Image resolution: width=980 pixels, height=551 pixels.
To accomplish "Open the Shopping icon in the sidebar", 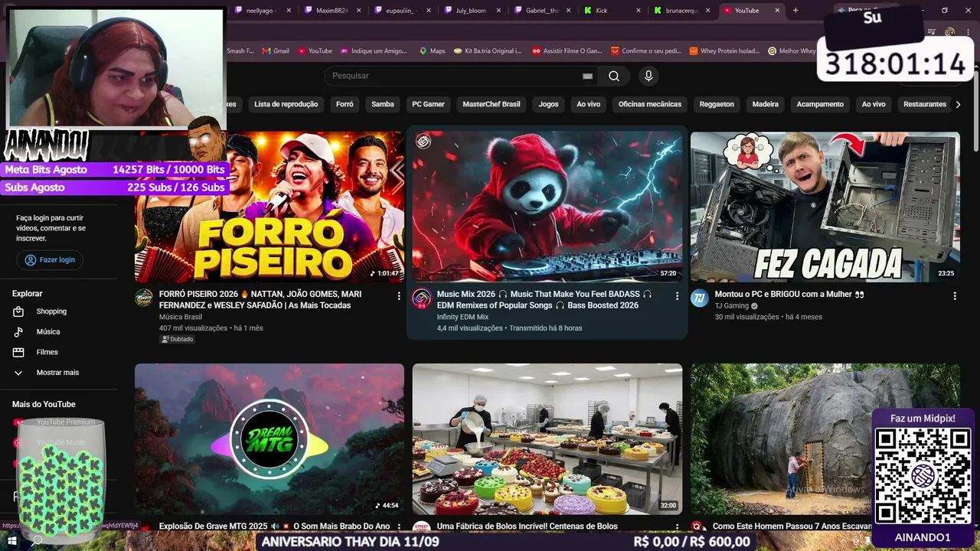I will 18,311.
